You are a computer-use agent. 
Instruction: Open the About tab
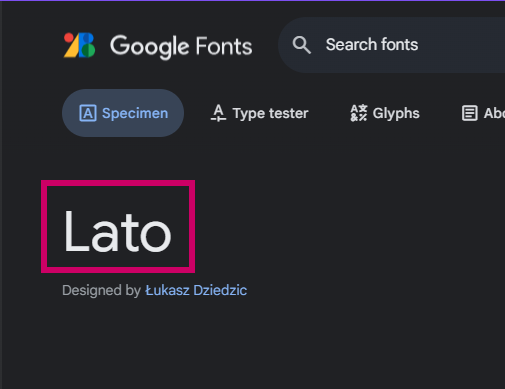(483, 113)
